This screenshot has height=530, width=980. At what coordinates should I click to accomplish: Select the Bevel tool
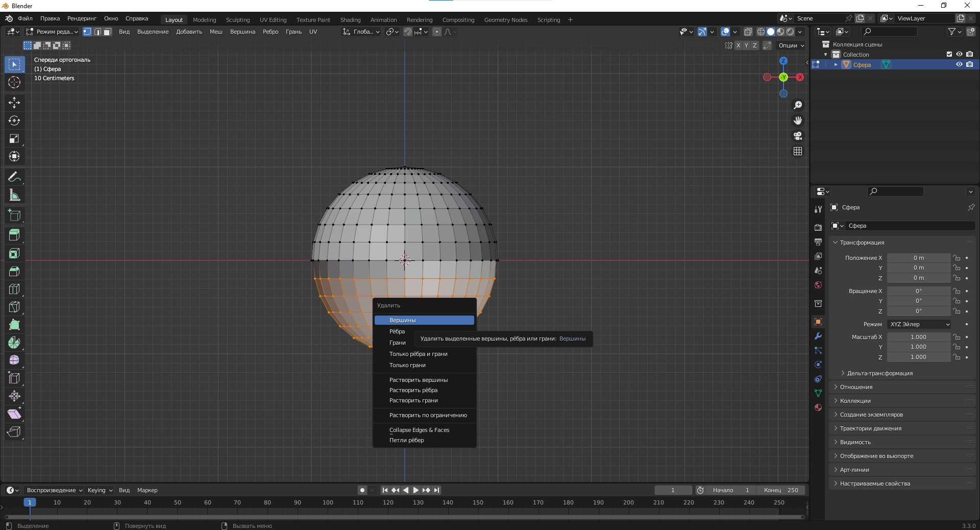14,271
